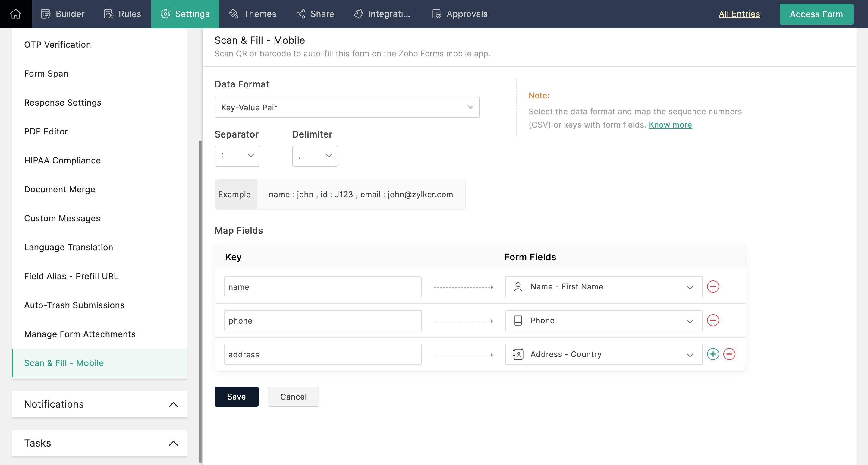This screenshot has width=868, height=465.
Task: Click the Save button
Action: tap(237, 397)
